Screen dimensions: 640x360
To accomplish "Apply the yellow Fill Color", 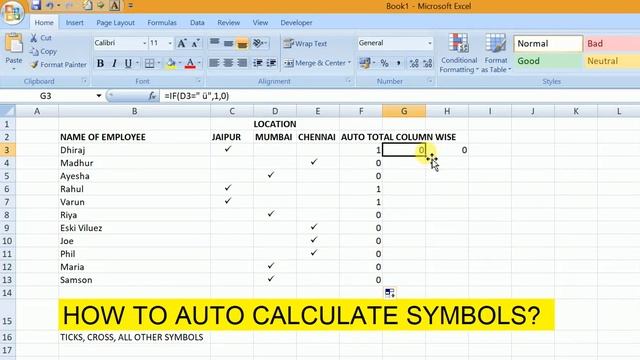I will pos(171,63).
